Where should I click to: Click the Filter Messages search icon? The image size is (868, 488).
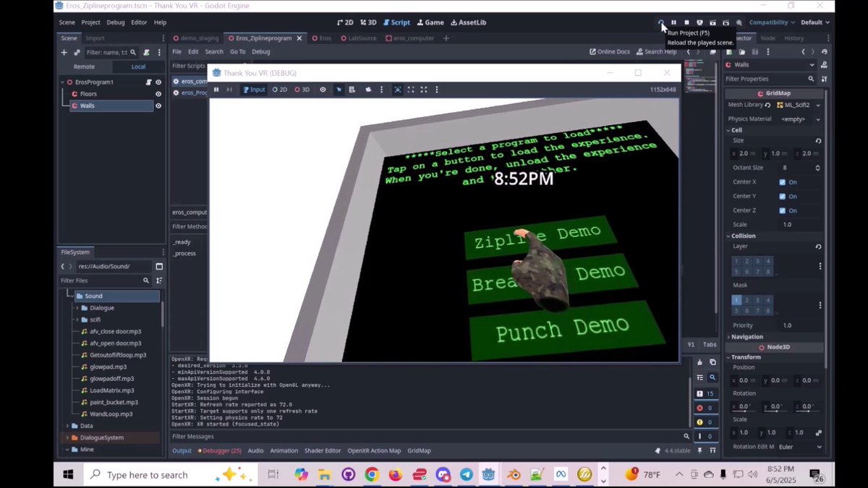tap(686, 436)
